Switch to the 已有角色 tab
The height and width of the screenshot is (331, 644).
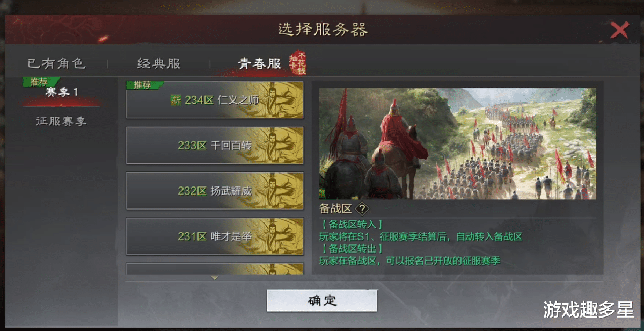(56, 63)
